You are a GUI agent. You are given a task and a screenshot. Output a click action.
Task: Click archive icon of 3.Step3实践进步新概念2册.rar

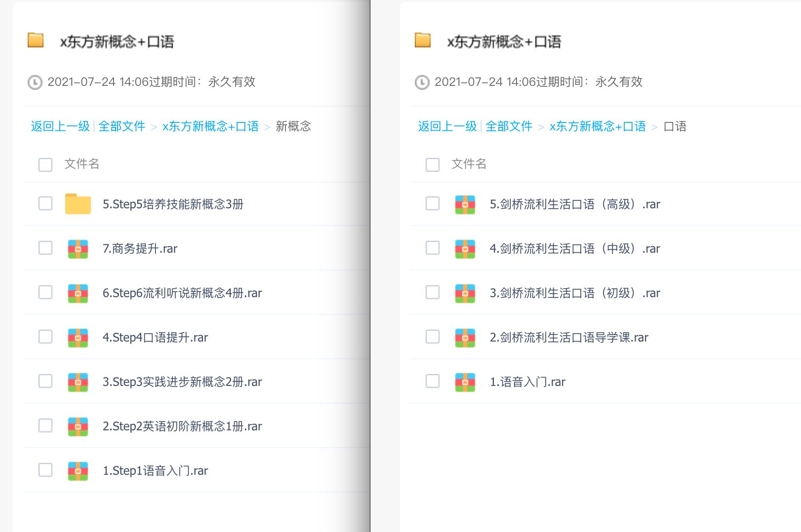click(78, 382)
